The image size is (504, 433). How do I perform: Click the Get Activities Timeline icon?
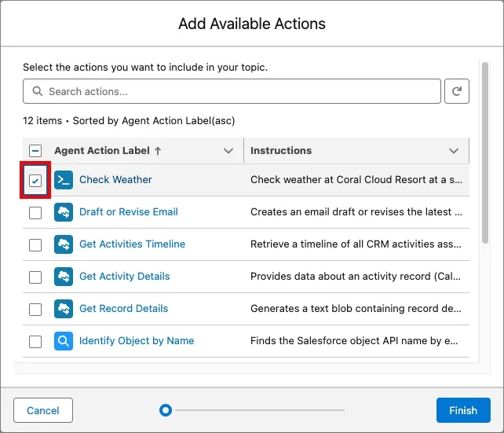64,244
